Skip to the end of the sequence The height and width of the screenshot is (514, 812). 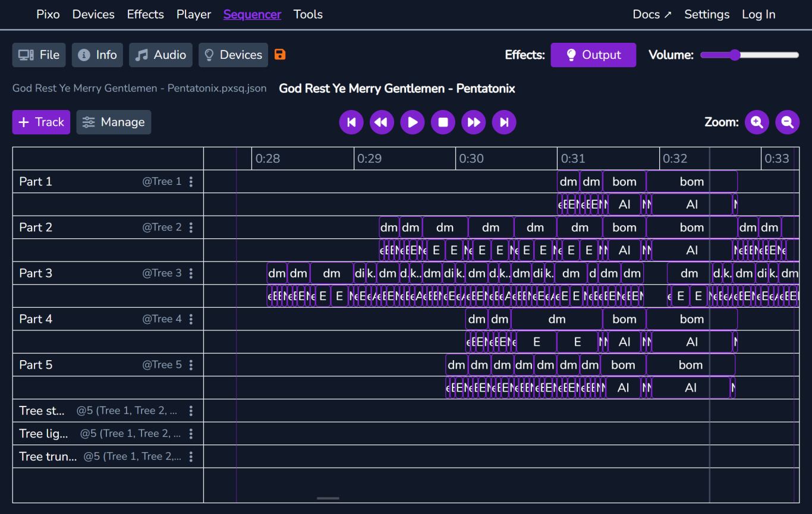(503, 122)
